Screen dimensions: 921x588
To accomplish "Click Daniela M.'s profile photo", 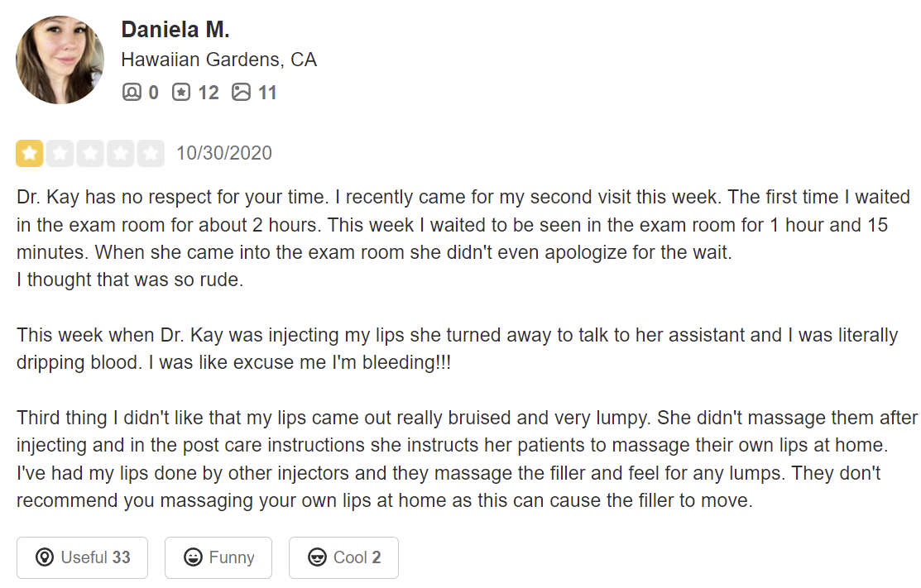I will [x=60, y=60].
